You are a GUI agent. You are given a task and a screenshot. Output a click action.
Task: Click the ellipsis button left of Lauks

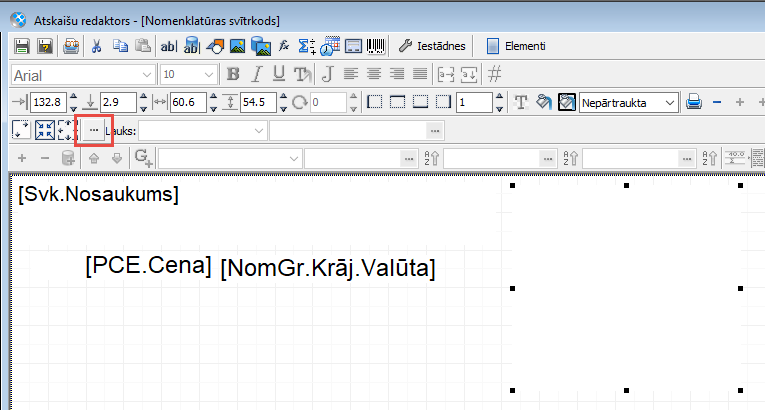click(94, 130)
